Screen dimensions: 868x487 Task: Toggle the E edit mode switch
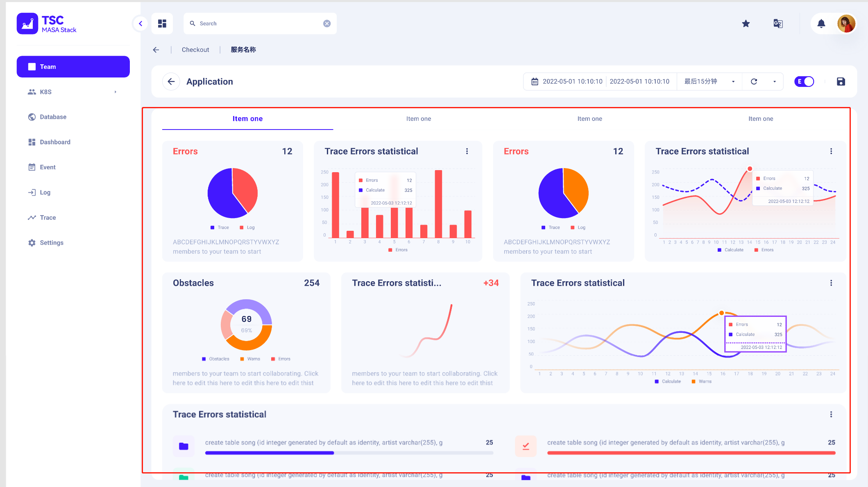pos(804,82)
